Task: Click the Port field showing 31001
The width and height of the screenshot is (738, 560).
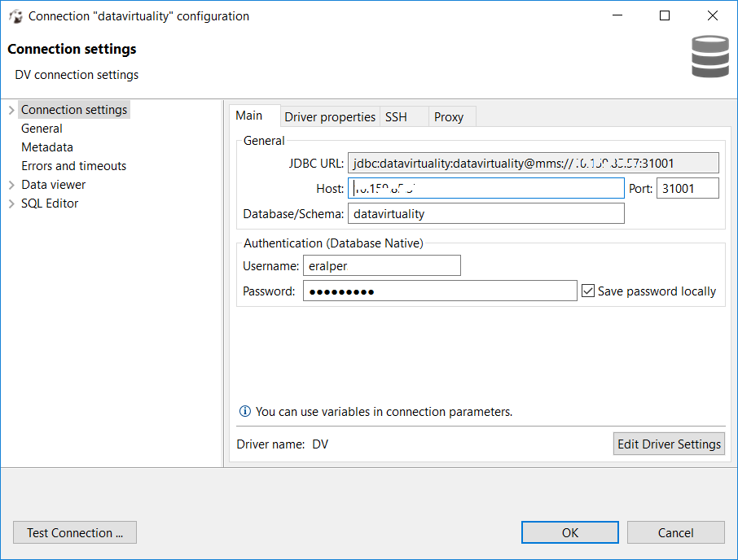Action: pyautogui.click(x=687, y=188)
